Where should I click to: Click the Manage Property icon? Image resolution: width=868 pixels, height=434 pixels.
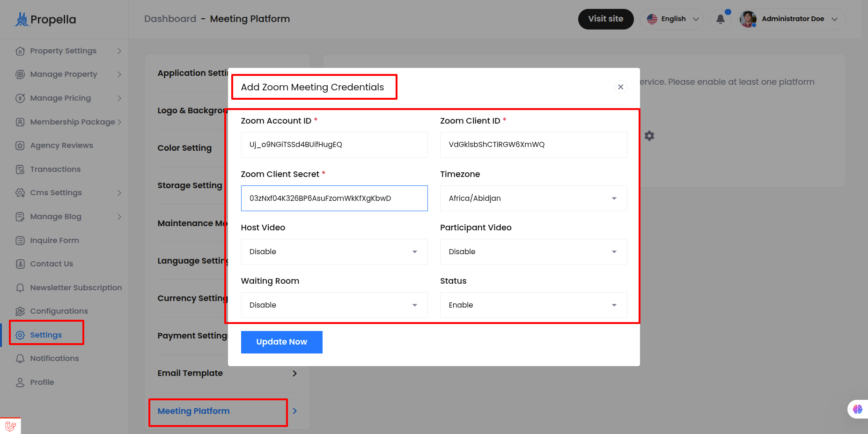20,74
